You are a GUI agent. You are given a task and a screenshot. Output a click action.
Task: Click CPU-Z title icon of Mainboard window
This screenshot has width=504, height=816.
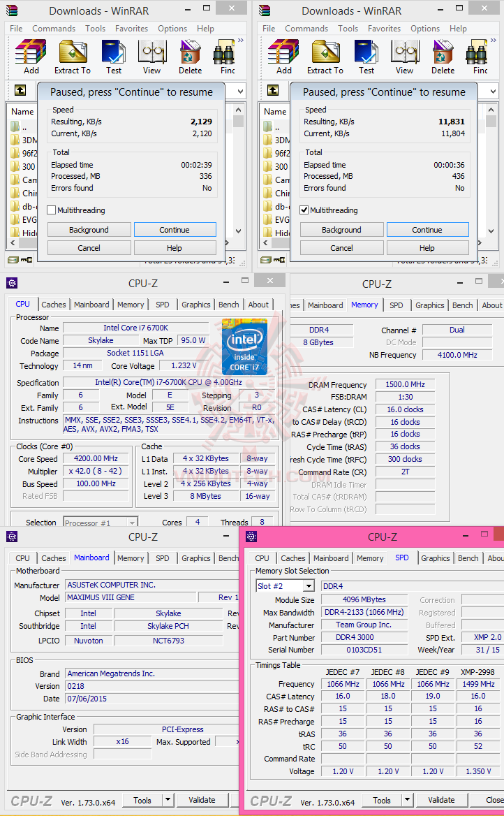(x=11, y=537)
